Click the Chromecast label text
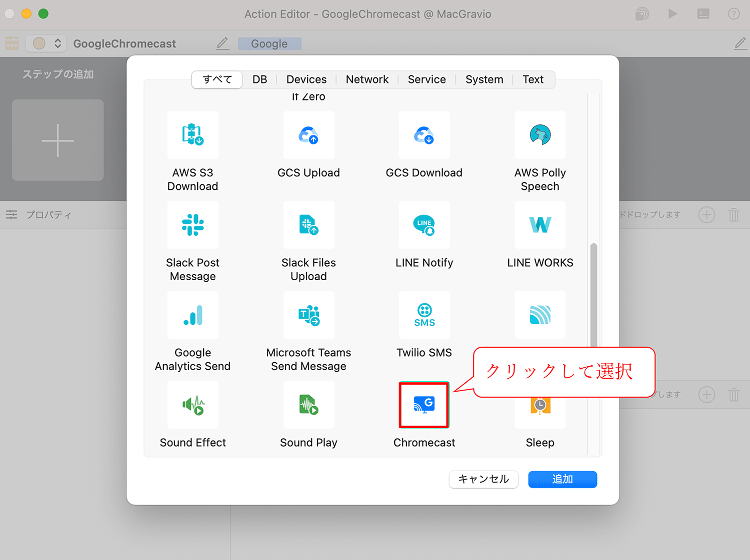Viewport: 750px width, 560px height. pos(424,443)
